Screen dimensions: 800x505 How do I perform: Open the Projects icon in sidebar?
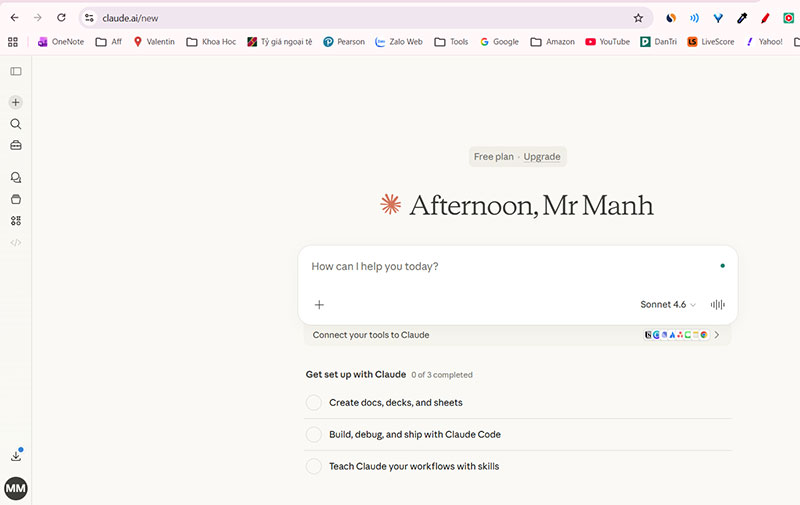(x=15, y=199)
